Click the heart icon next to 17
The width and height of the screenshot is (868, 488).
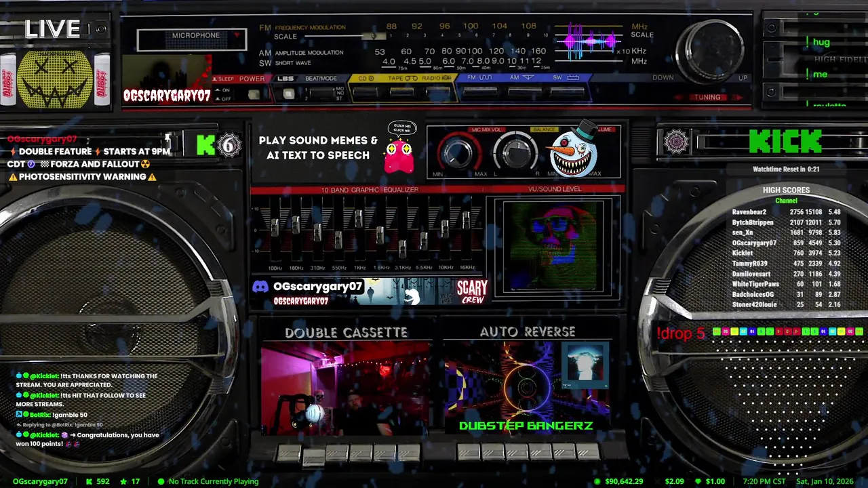pyautogui.click(x=123, y=481)
